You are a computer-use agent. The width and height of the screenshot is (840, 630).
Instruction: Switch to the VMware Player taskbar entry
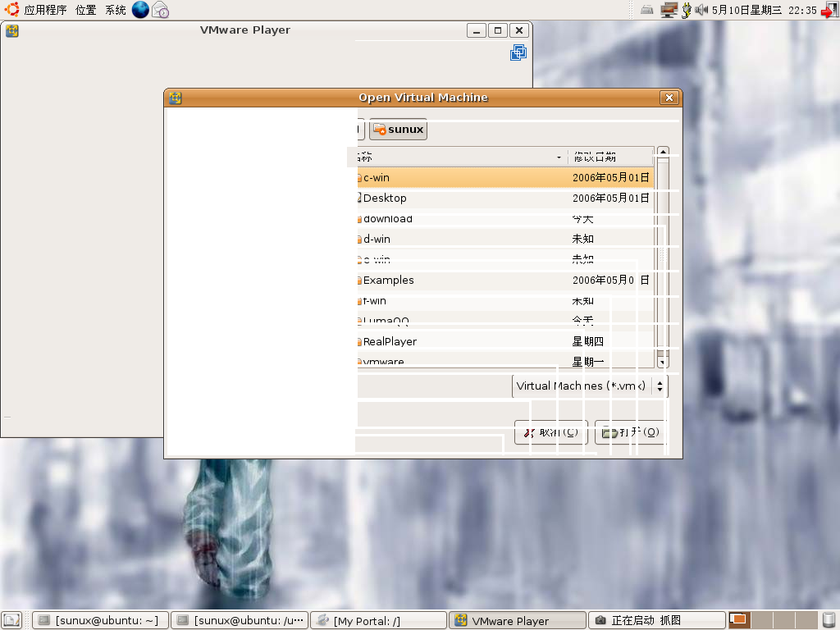[517, 620]
